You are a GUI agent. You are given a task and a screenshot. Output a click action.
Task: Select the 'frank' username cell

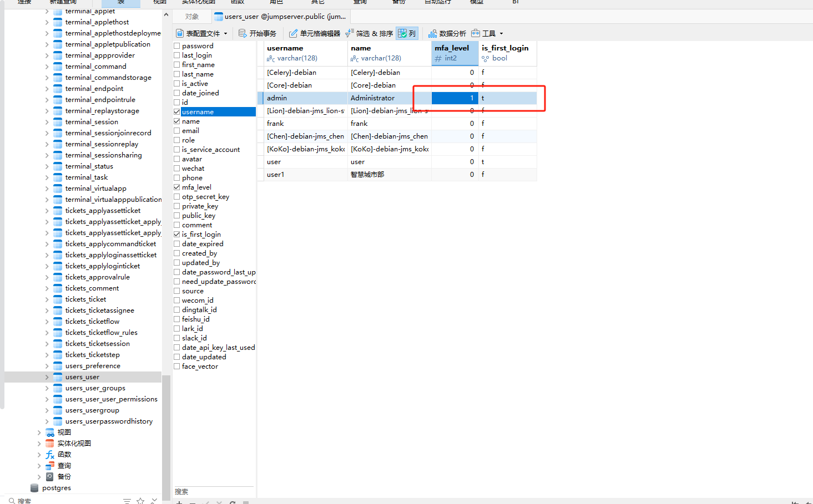(306, 124)
